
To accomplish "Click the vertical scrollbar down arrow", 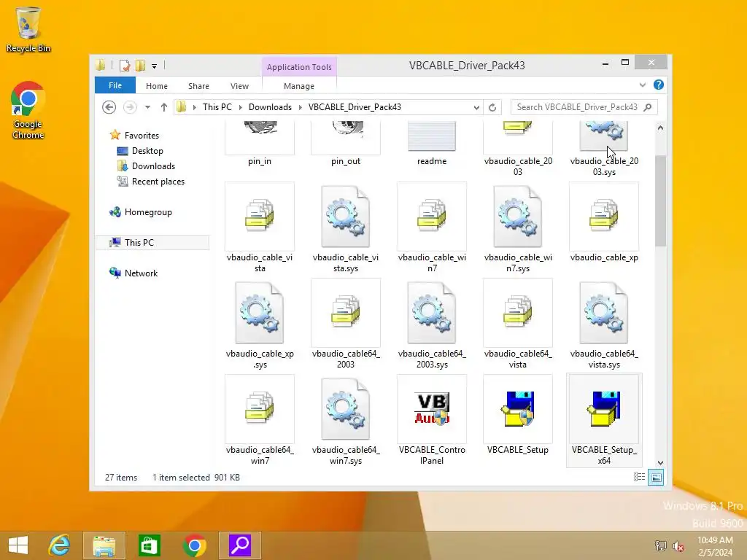I will [x=660, y=462].
